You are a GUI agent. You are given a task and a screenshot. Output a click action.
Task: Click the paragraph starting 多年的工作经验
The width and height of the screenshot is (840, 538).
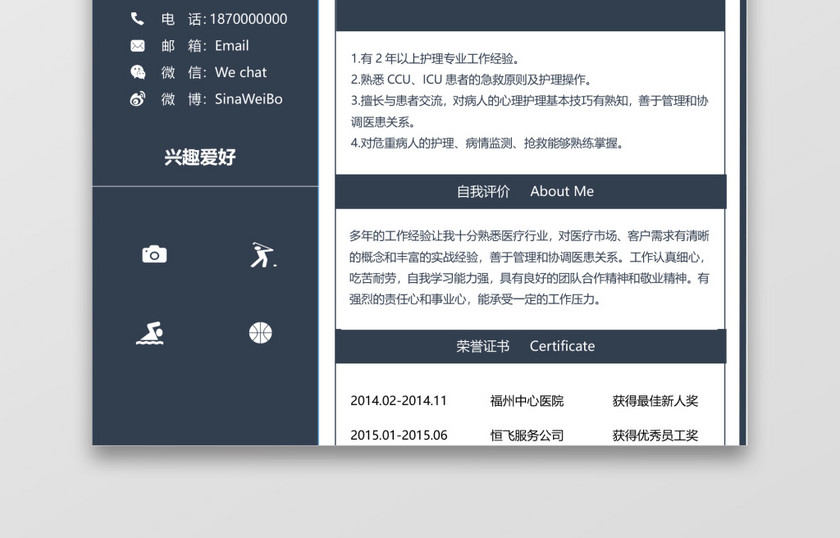(x=529, y=267)
